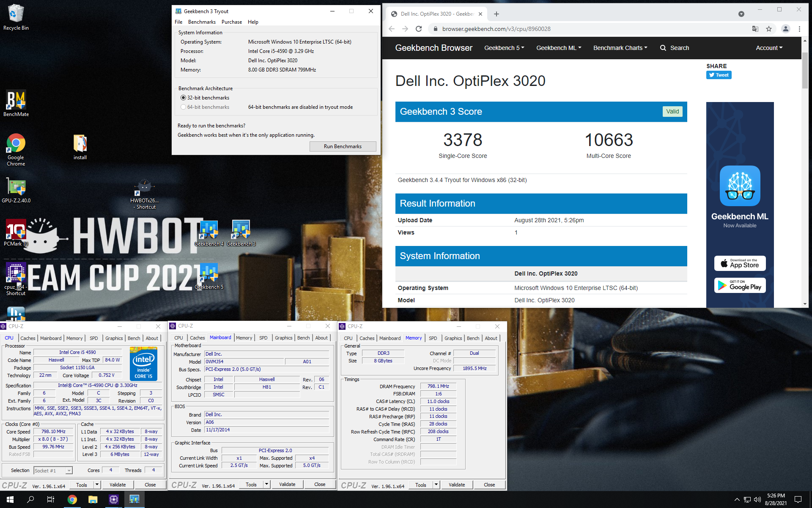Click the Get it on Google Play badge
The width and height of the screenshot is (812, 508).
(x=740, y=285)
